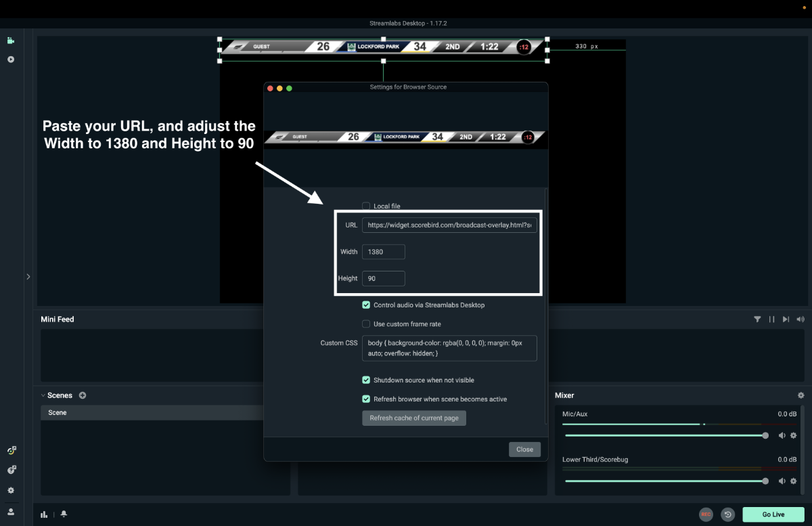Click the Lower Third/Scorebug 0.0 dB value

(x=788, y=460)
